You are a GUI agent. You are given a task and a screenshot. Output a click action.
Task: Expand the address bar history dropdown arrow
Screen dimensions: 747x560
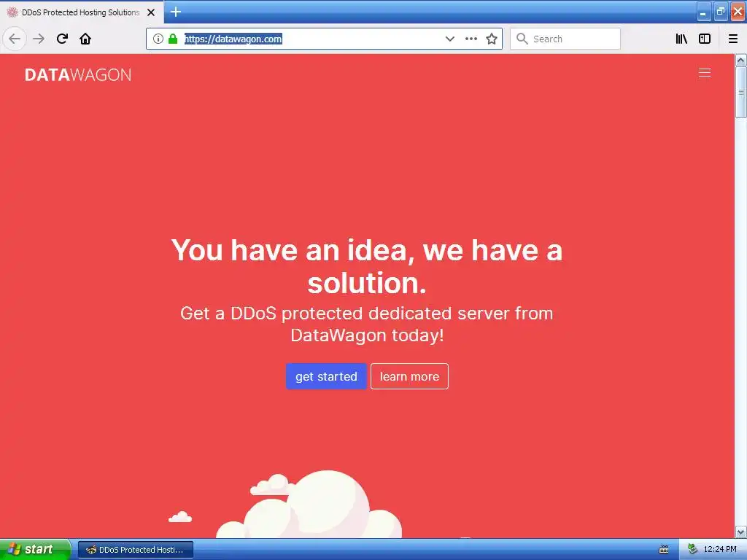tap(449, 39)
